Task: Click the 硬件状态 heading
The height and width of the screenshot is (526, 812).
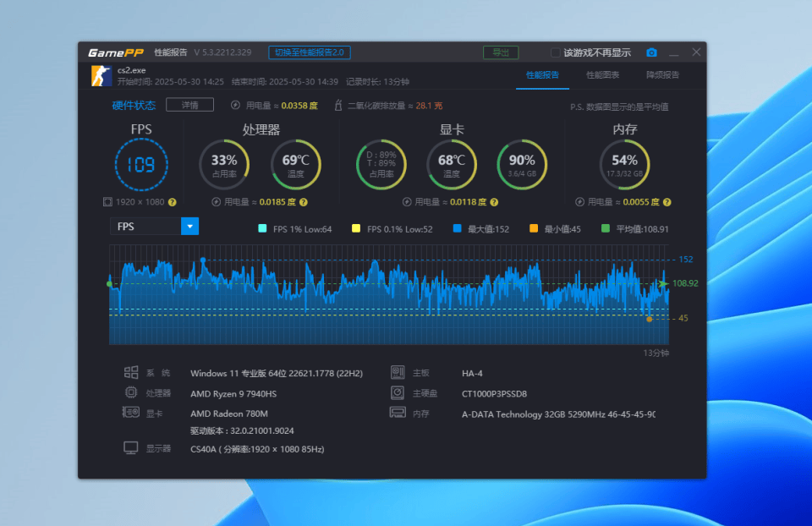Action: (134, 106)
